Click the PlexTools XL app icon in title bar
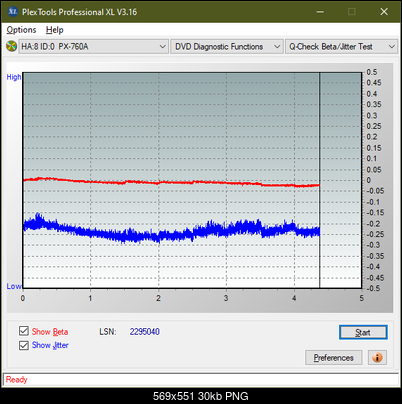The height and width of the screenshot is (404, 402). pyautogui.click(x=12, y=12)
